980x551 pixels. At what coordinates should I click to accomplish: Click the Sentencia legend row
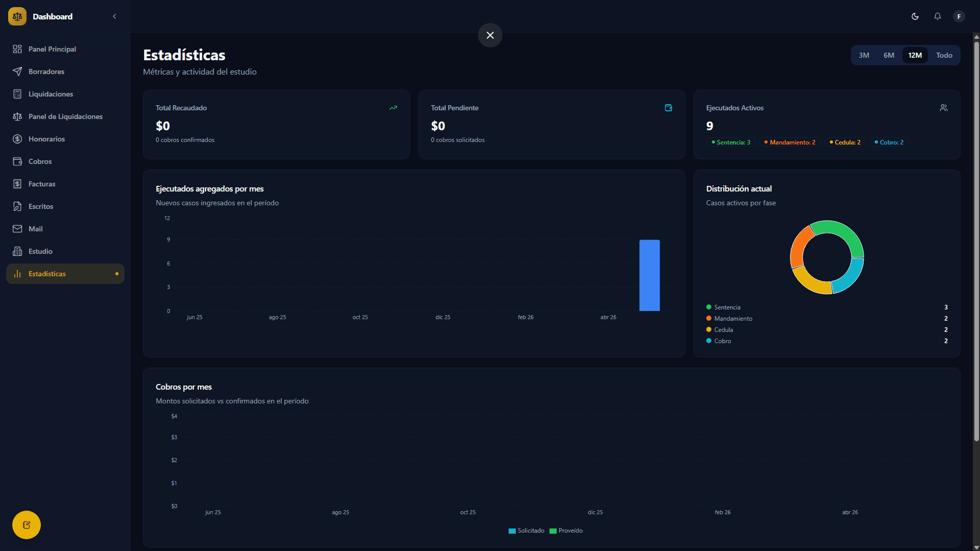(827, 307)
